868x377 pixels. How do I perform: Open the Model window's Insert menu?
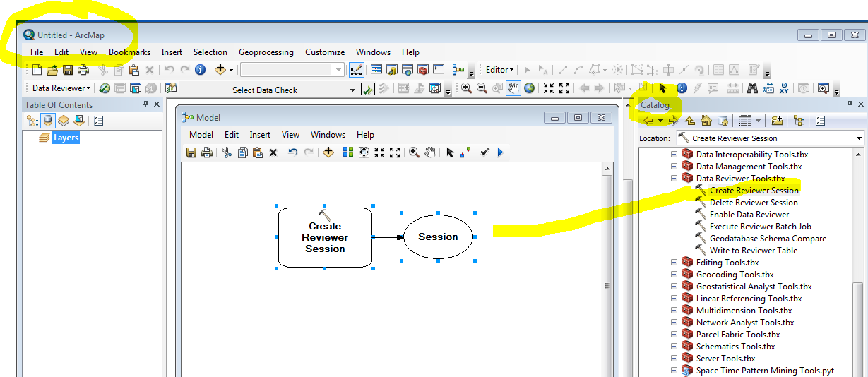(260, 135)
